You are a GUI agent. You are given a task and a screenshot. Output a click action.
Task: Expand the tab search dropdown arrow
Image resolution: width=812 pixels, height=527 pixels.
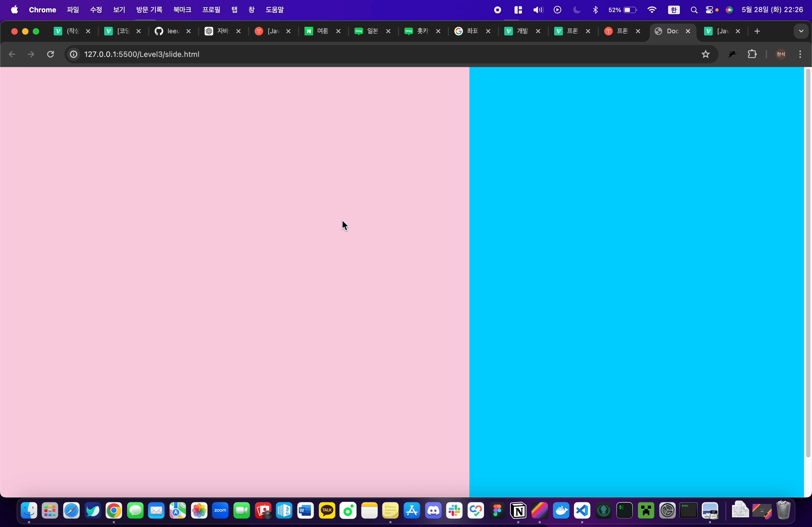[x=801, y=31]
